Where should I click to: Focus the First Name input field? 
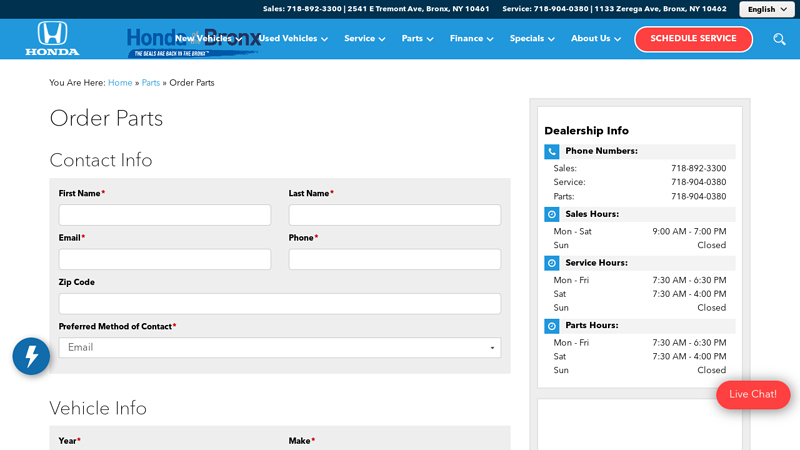tap(165, 215)
